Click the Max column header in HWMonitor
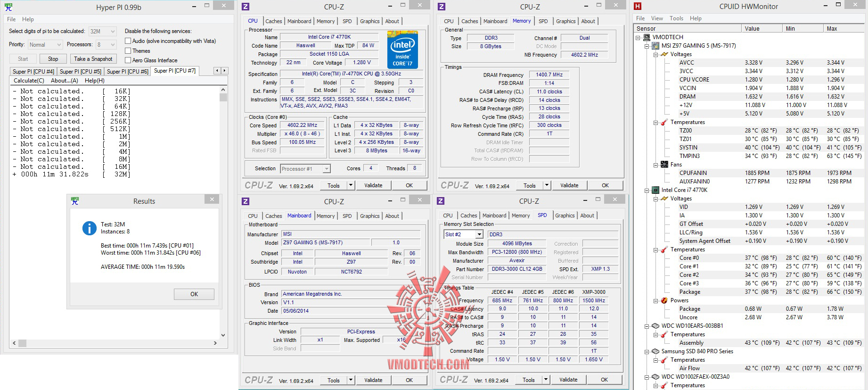This screenshot has width=868, height=390. [844, 29]
